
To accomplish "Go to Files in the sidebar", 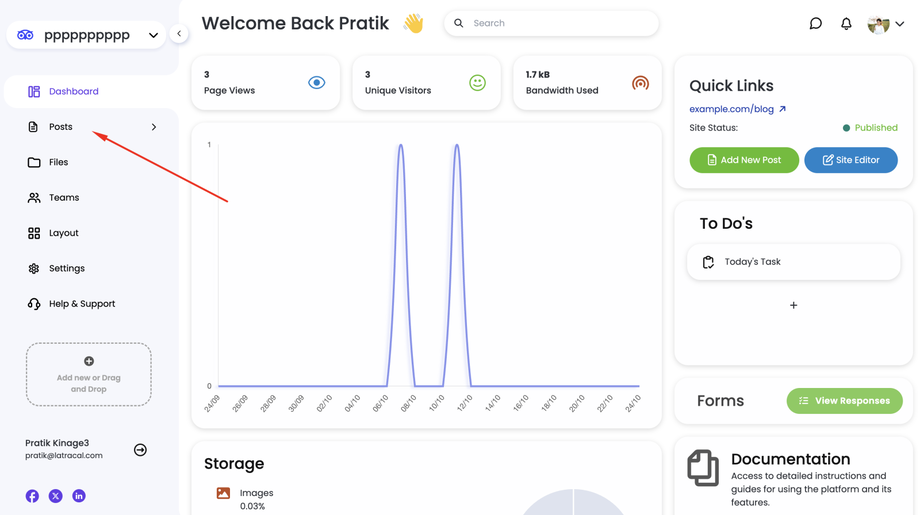I will point(58,162).
